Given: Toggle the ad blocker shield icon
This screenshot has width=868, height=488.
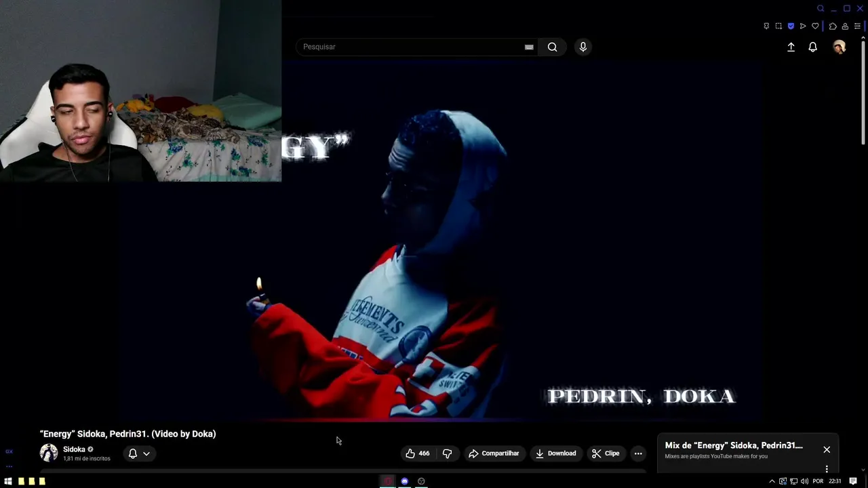Looking at the screenshot, I should click(791, 26).
